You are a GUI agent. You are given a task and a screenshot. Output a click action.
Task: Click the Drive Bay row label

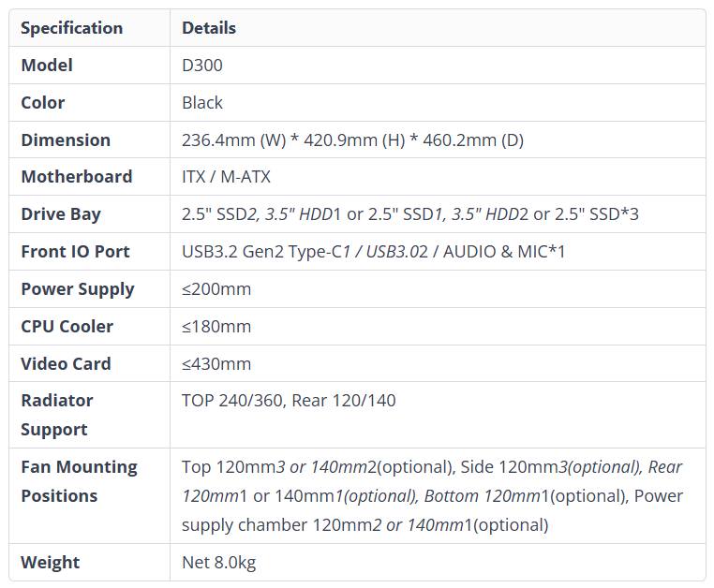point(61,214)
